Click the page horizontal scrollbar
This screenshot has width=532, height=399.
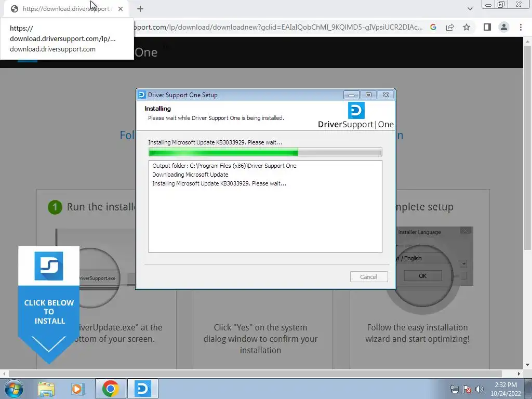click(x=255, y=374)
